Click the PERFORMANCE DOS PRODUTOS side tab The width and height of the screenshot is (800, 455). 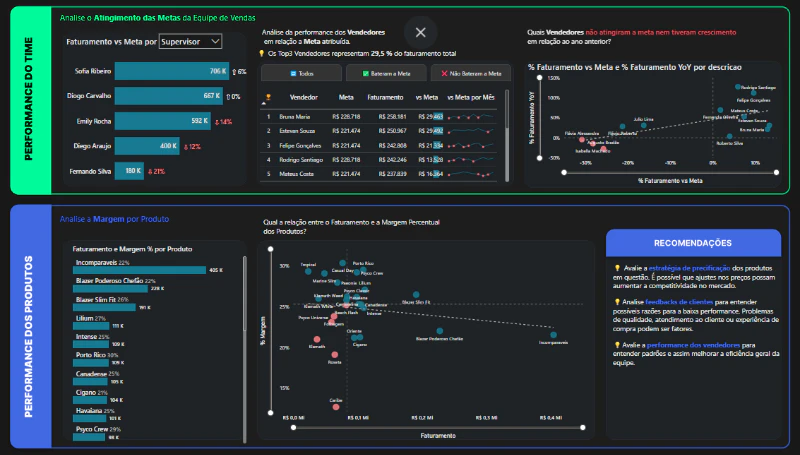(x=30, y=326)
